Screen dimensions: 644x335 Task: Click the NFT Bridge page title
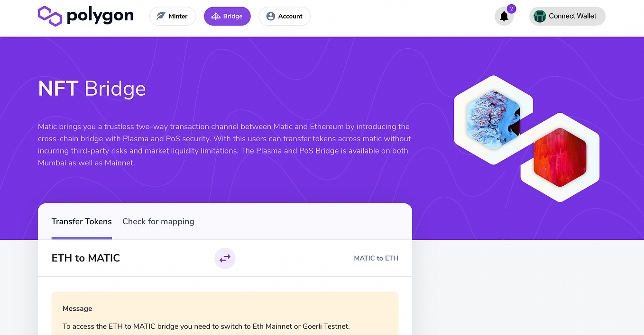pyautogui.click(x=92, y=89)
